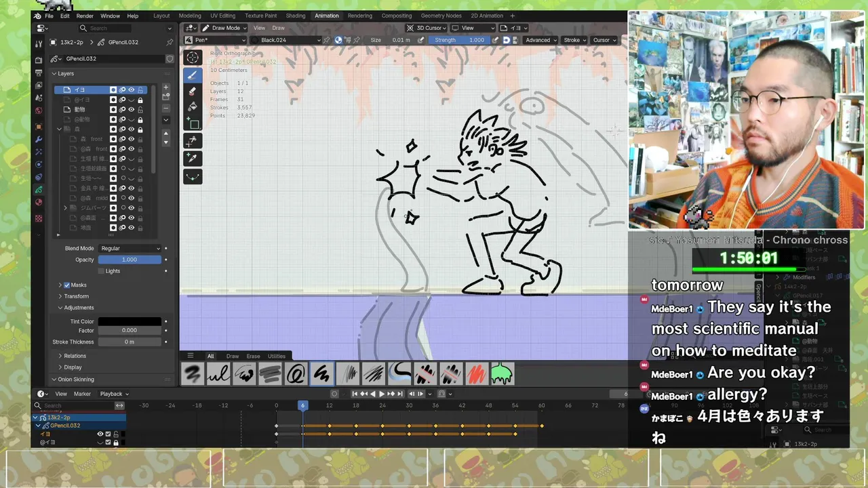This screenshot has width=868, height=488.
Task: Select the second brush thumbnail
Action: pos(218,374)
